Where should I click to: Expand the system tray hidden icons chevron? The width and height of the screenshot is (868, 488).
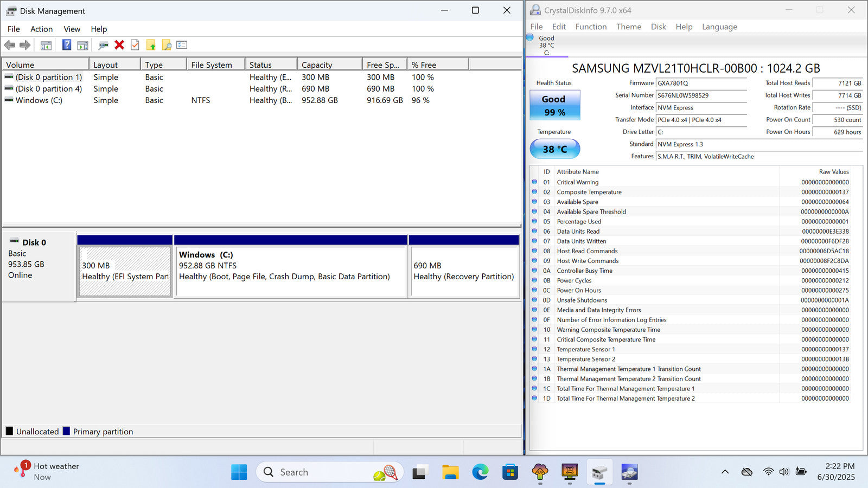coord(725,472)
